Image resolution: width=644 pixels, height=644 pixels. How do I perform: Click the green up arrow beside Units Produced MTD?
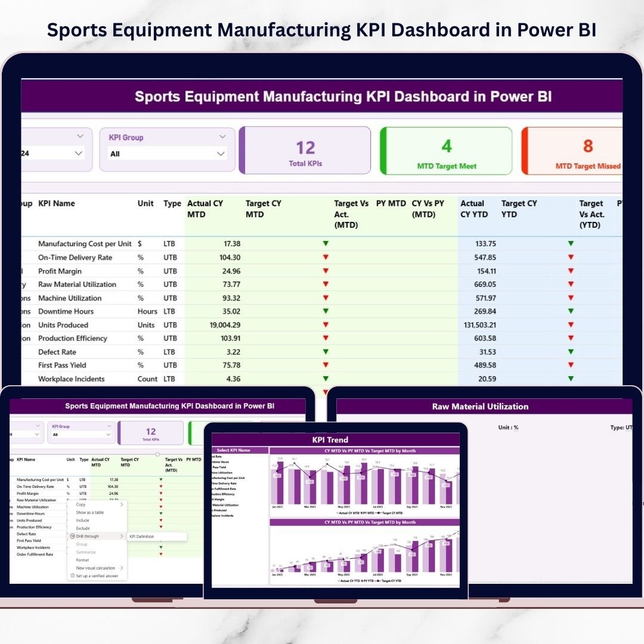326,324
